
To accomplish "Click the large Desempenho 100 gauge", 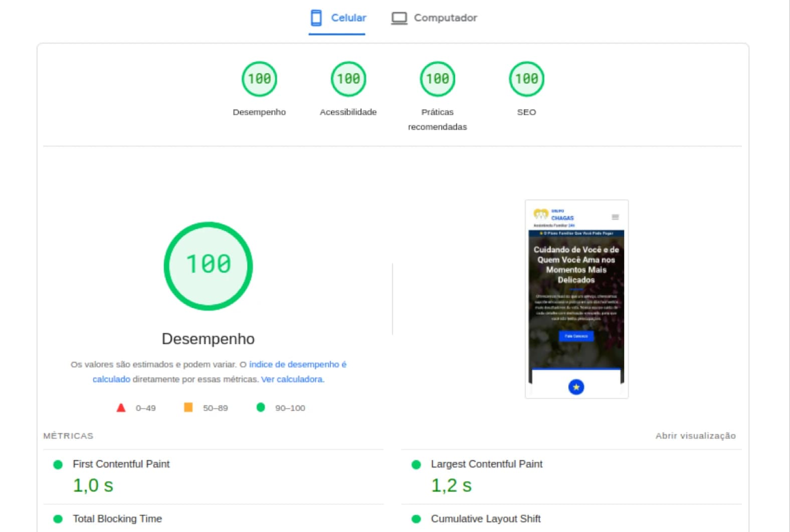I will pos(208,266).
